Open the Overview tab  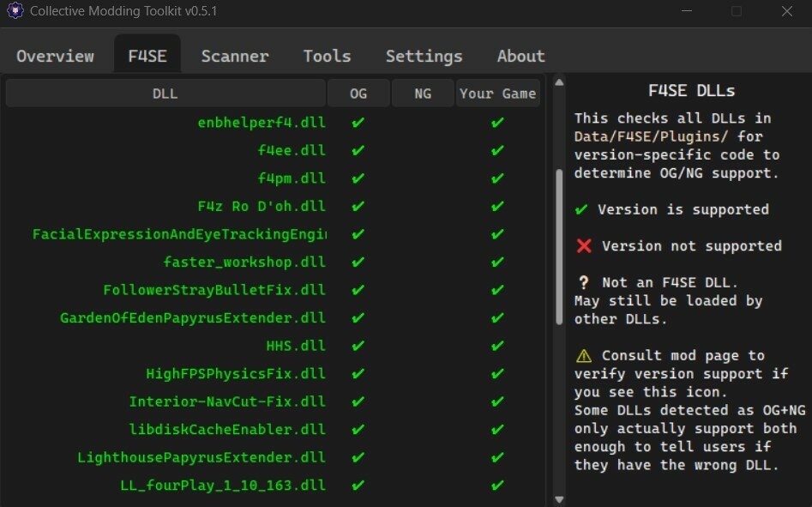[x=56, y=56]
